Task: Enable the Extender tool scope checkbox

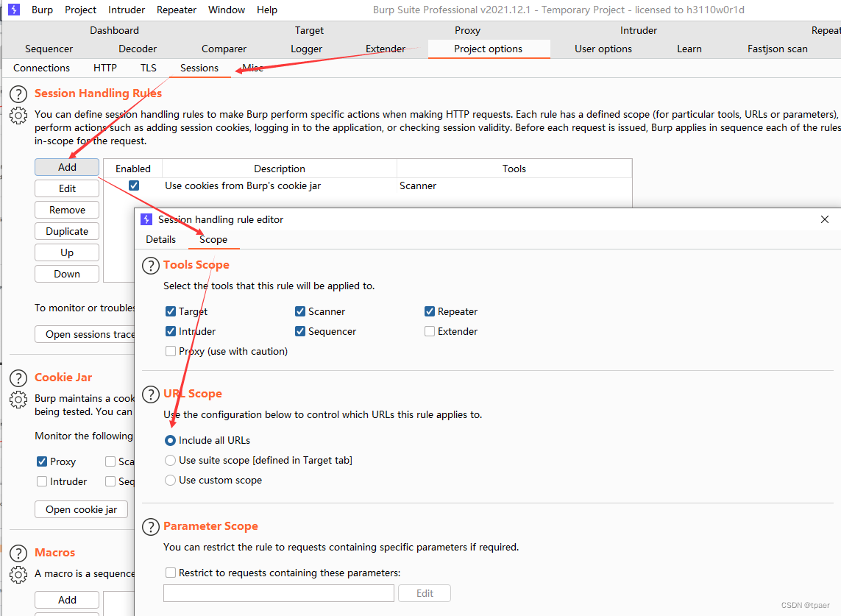Action: pos(429,331)
